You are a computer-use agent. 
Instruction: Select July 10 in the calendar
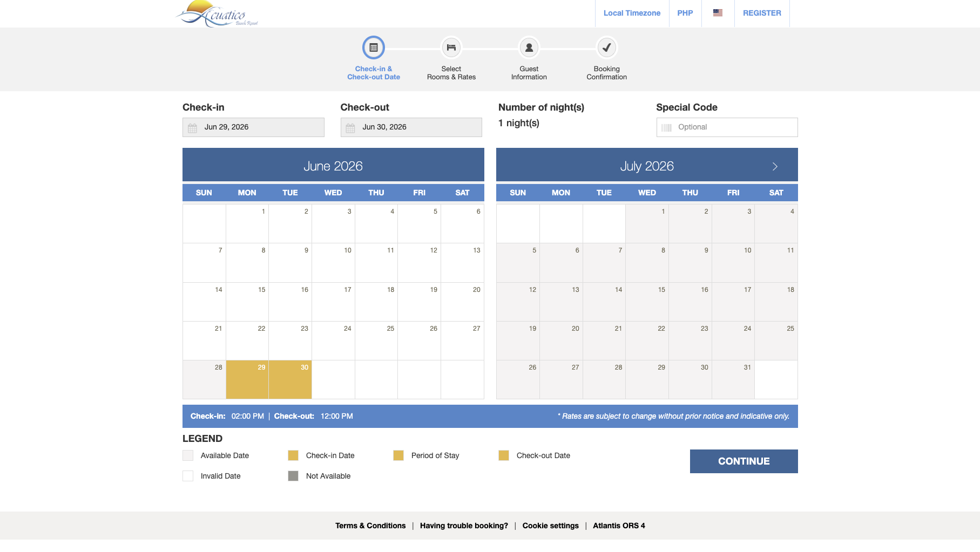point(733,263)
